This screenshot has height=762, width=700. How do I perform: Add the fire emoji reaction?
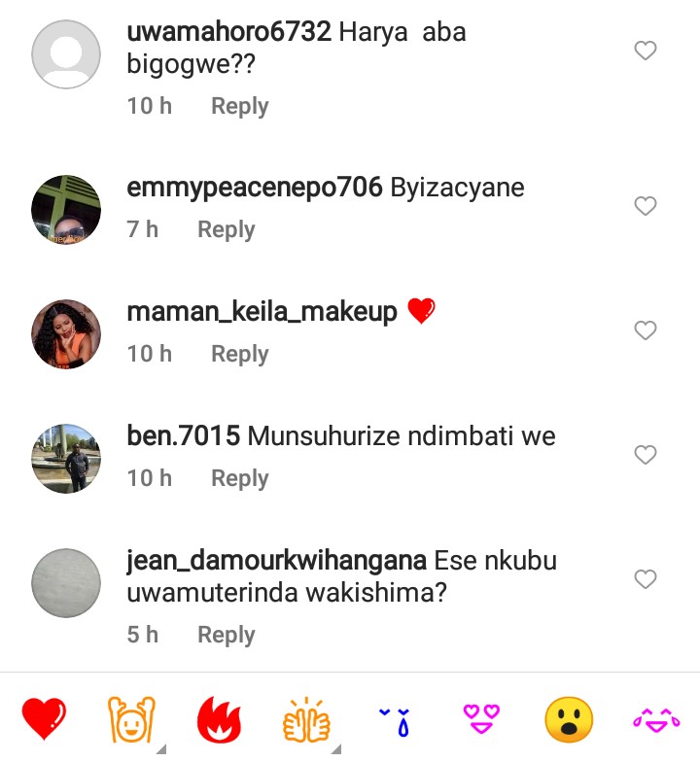(219, 720)
